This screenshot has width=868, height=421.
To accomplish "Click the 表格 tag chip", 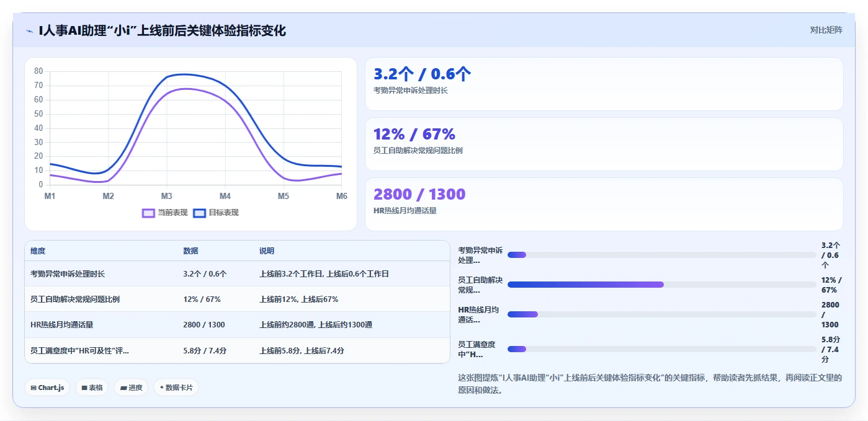I will [x=92, y=388].
